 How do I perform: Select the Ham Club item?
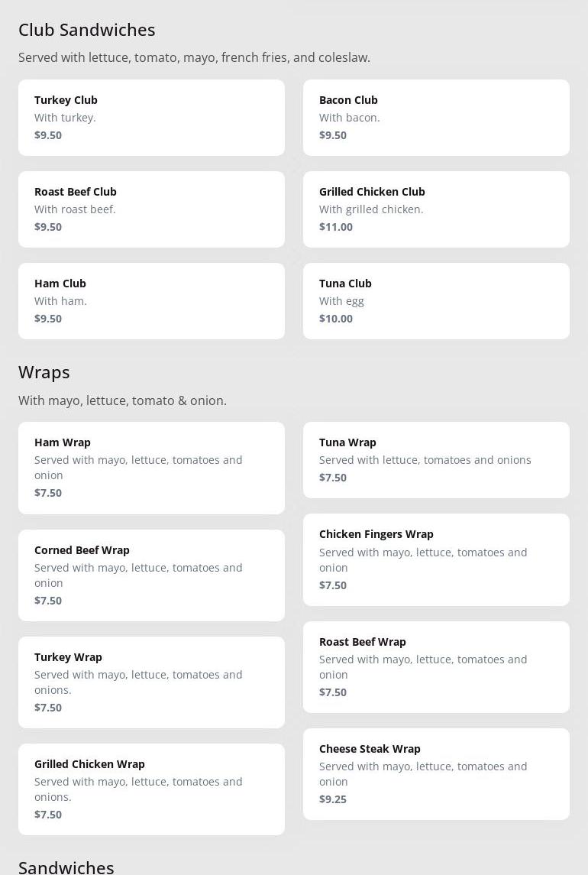(x=151, y=301)
